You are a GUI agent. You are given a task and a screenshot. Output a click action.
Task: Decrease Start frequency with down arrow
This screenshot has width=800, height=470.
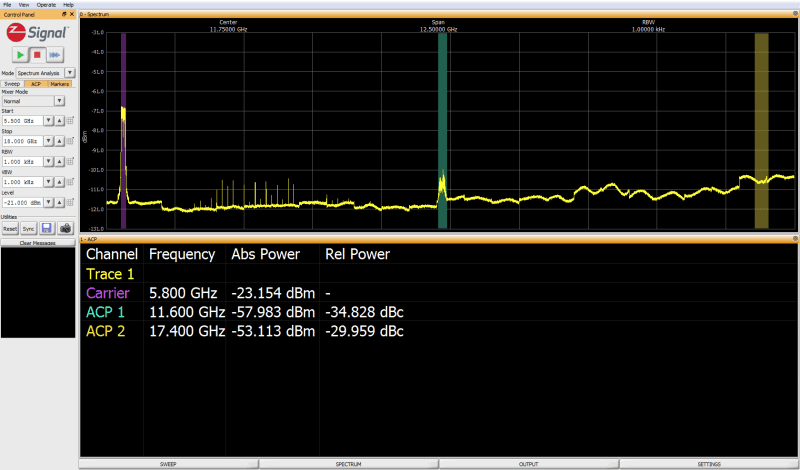[x=48, y=121]
